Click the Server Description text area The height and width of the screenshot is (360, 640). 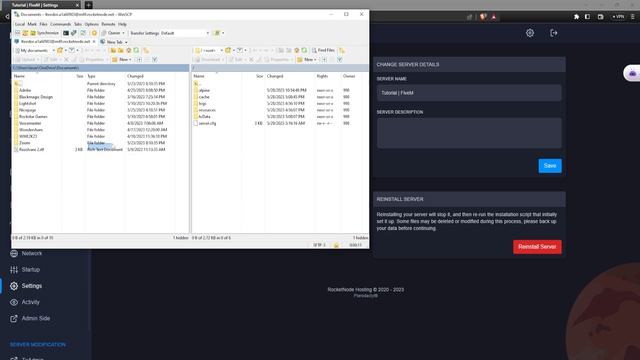coord(469,133)
